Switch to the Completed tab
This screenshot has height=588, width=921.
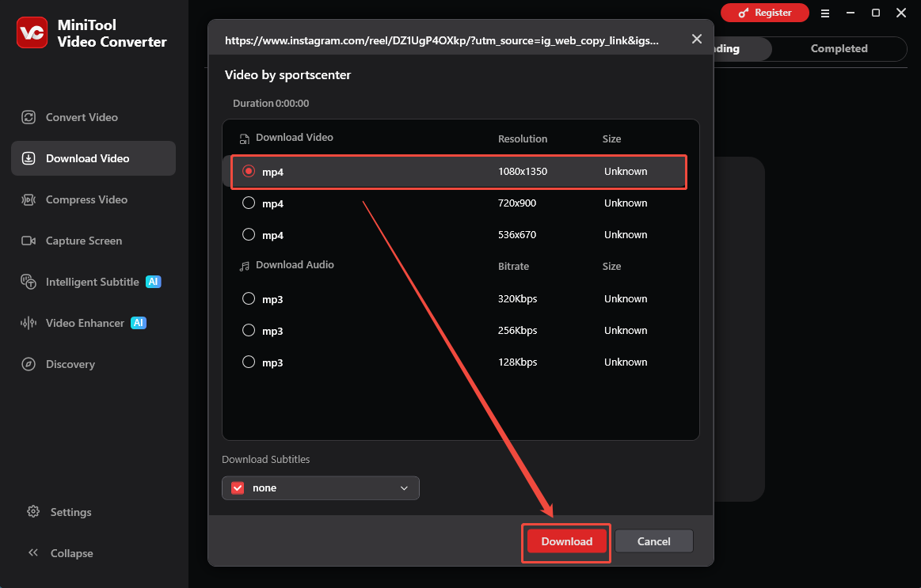[x=839, y=49]
